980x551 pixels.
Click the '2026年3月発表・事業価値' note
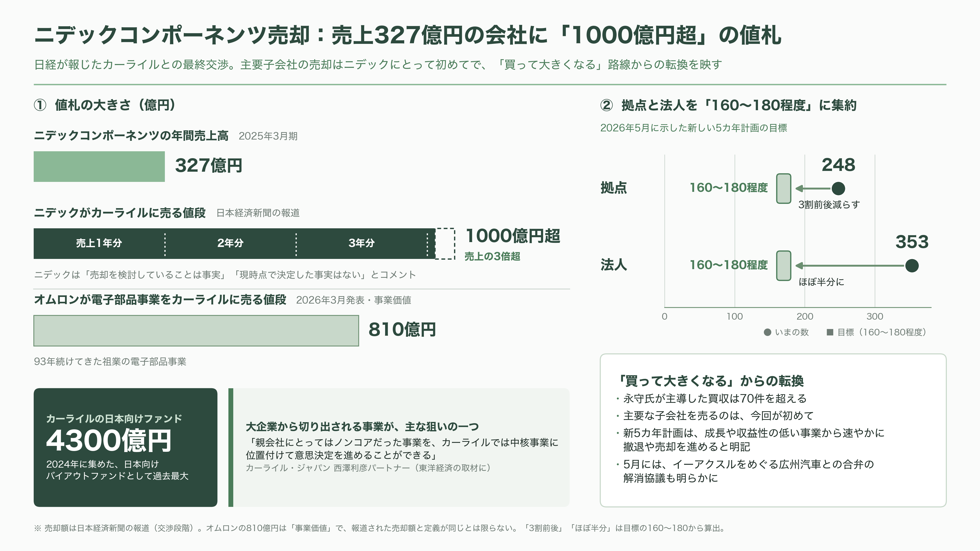coord(353,300)
